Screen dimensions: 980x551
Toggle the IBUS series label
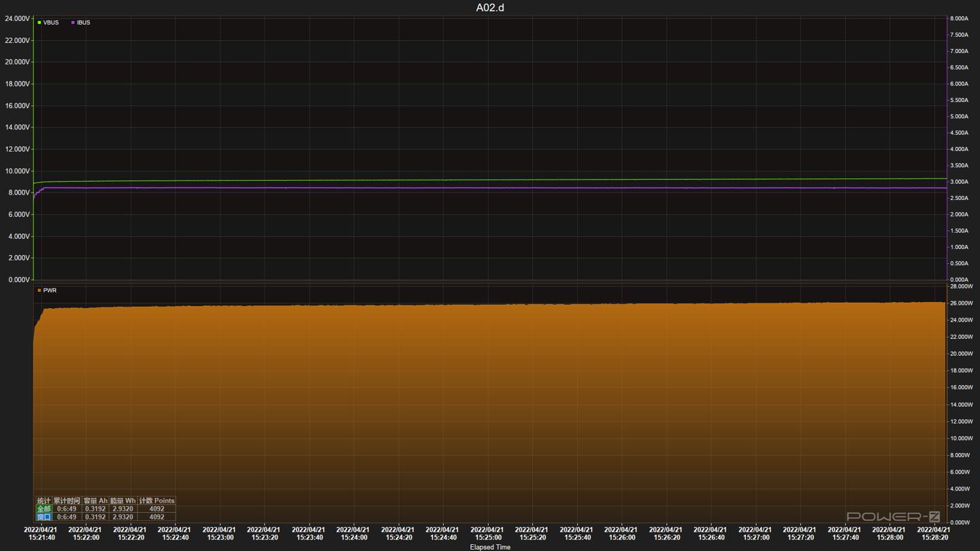click(x=84, y=22)
